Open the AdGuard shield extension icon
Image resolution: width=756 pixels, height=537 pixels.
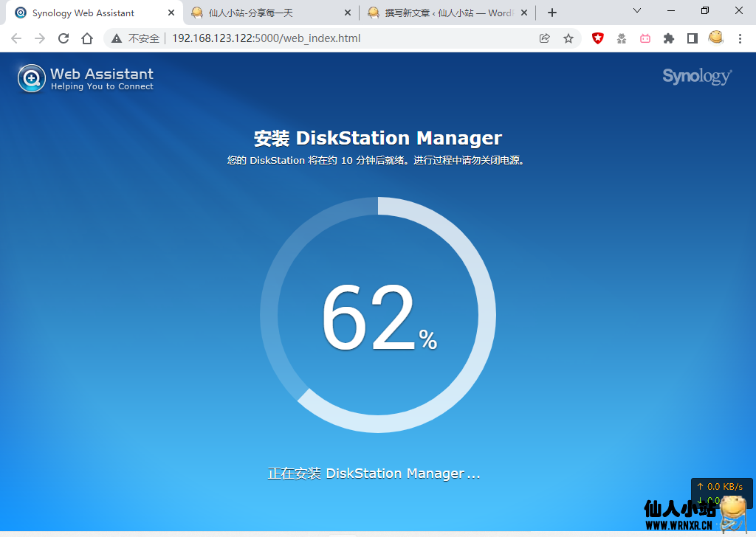click(x=597, y=38)
